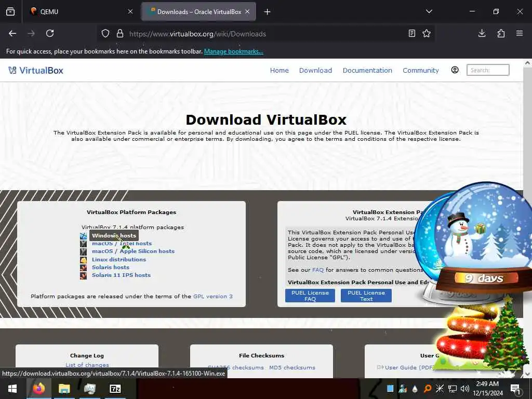Go back to the previous page
Screen dimensions: 532x399
point(12,34)
